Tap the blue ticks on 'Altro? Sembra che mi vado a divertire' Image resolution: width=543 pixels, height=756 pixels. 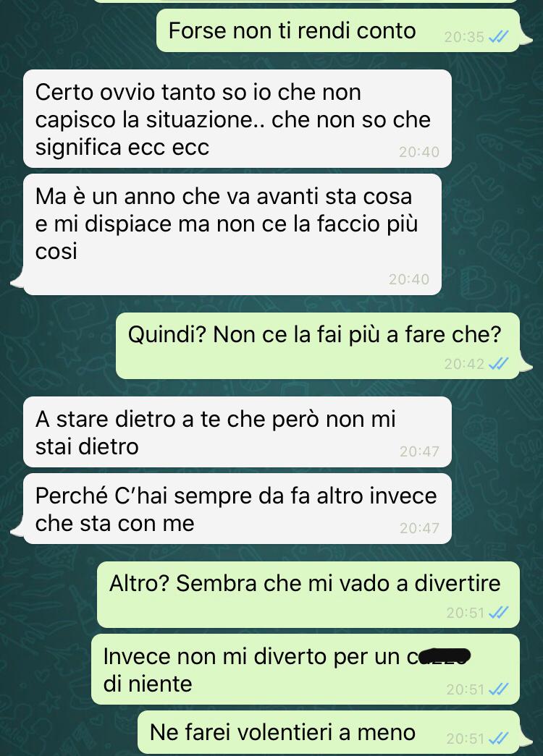[499, 612]
